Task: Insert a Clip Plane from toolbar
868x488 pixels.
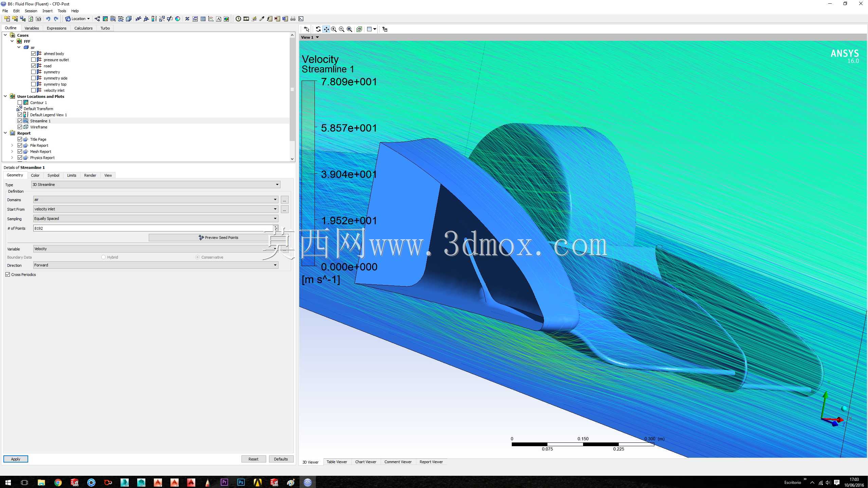Action: (169, 19)
